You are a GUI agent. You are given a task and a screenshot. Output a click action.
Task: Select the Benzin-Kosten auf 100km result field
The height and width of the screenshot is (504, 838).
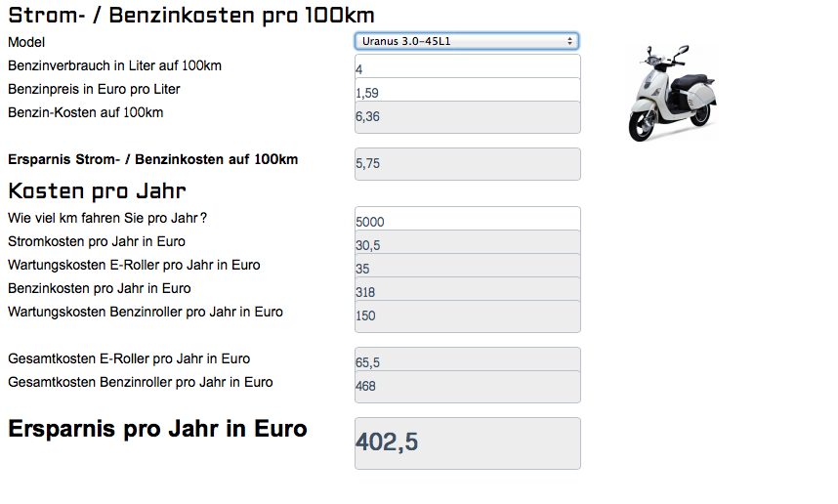pos(467,116)
